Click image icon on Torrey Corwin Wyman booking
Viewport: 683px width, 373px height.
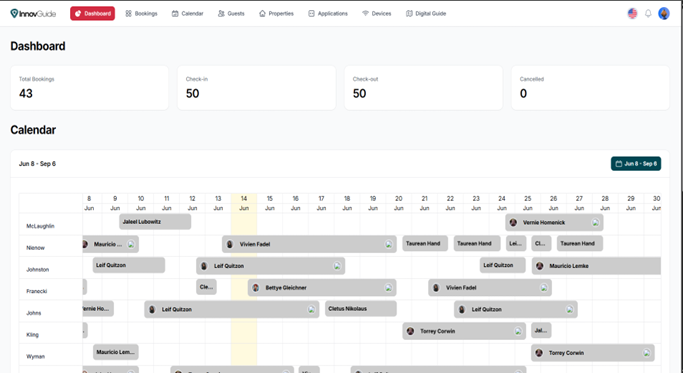646,353
